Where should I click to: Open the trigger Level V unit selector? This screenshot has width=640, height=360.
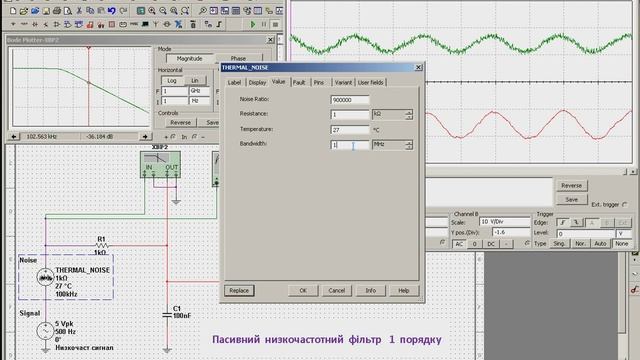[x=624, y=233]
